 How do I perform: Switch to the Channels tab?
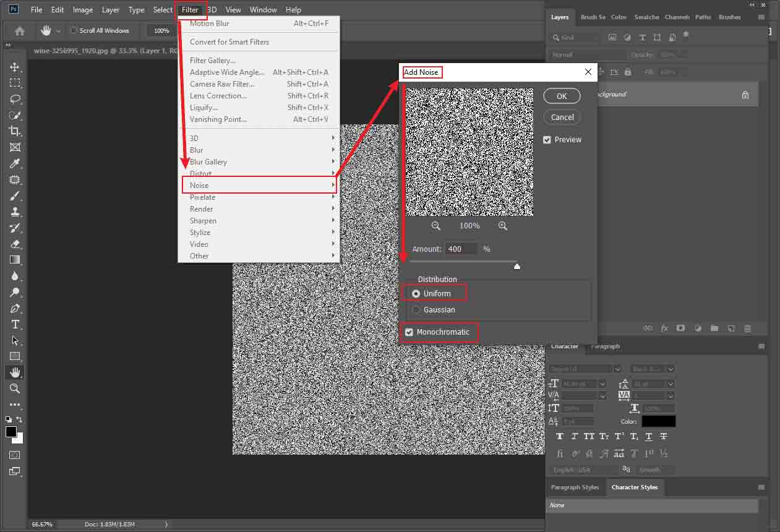tap(677, 17)
